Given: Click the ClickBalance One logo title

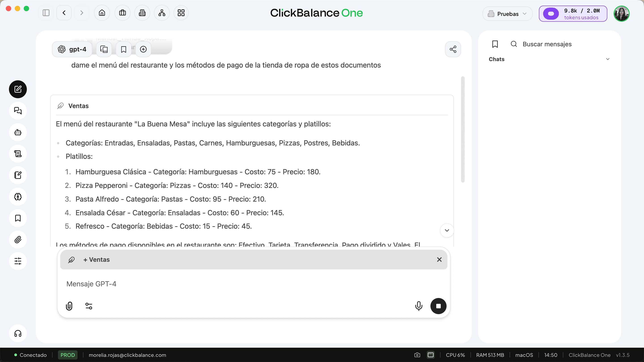Looking at the screenshot, I should (x=316, y=13).
